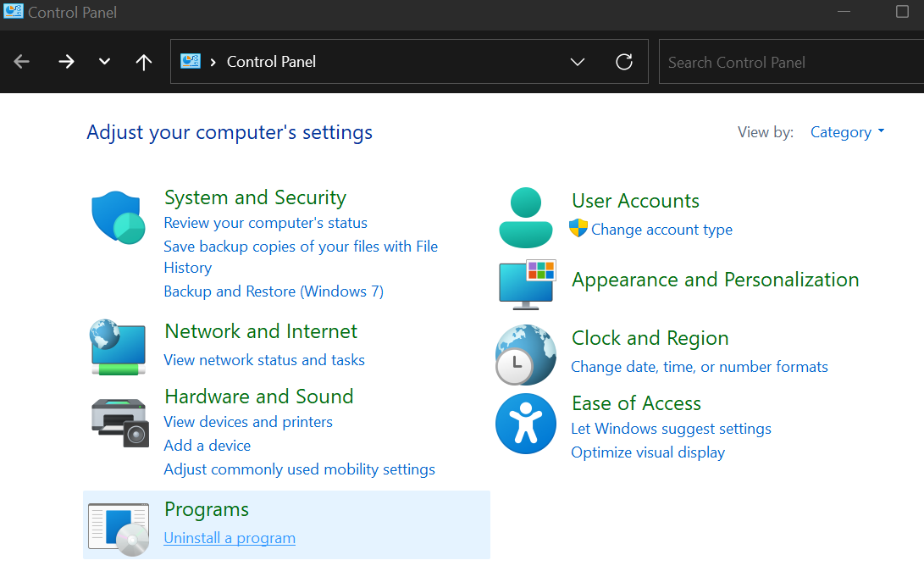Click the System and Security shield icon
The width and height of the screenshot is (924, 577).
(x=119, y=218)
